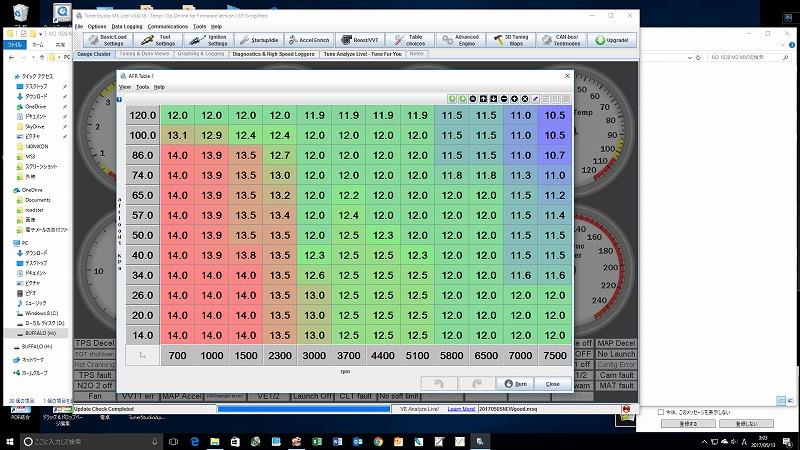Viewport: 800px width, 450px height.
Task: Launch Microsoft Edge from taskbar
Action: 194,441
